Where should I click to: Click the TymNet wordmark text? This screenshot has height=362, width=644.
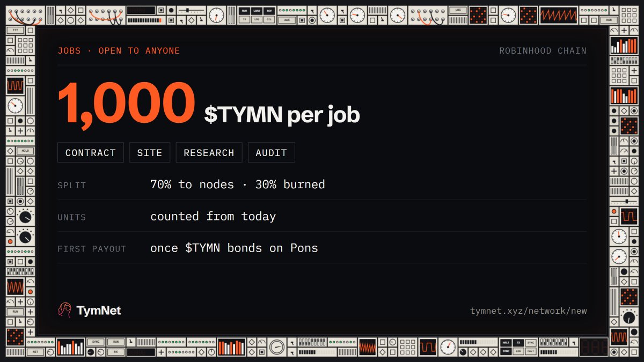pos(99,311)
